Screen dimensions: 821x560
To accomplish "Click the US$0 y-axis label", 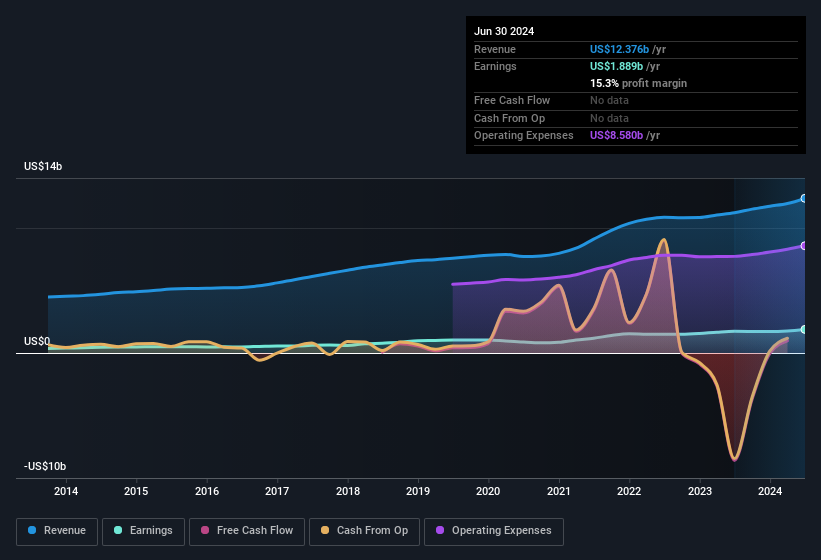I will click(x=37, y=341).
